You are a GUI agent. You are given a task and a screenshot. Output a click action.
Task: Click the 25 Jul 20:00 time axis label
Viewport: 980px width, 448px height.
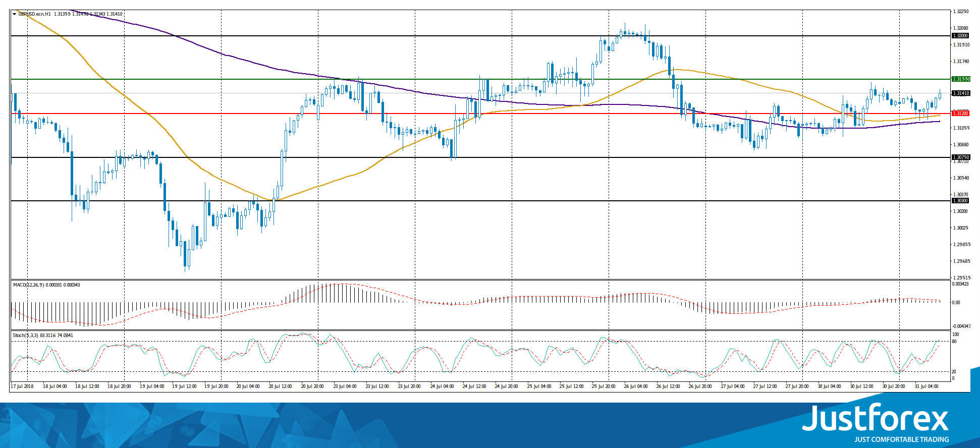click(x=604, y=386)
